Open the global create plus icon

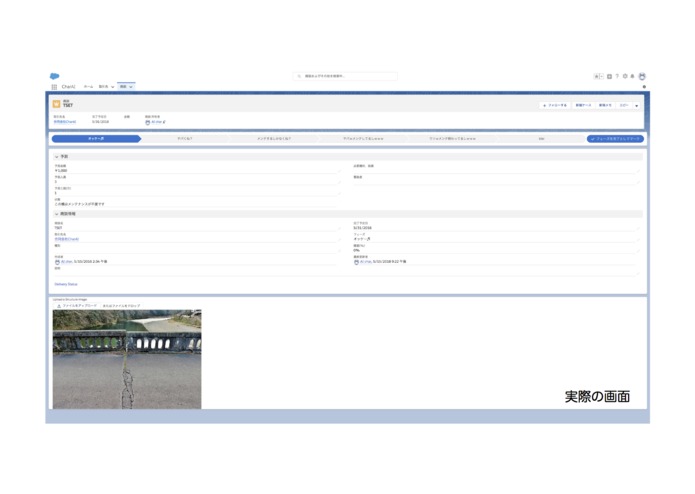609,76
